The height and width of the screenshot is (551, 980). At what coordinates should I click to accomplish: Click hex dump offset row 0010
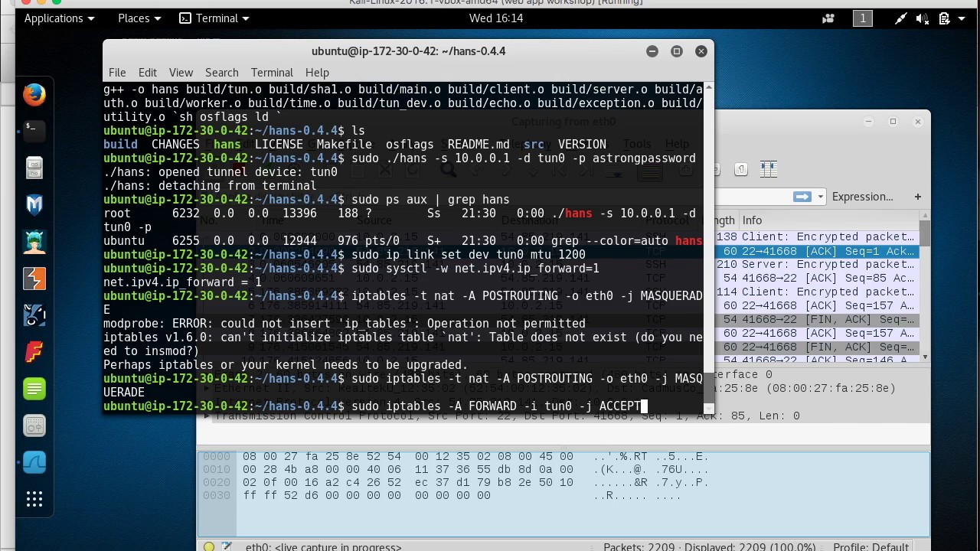(x=216, y=469)
